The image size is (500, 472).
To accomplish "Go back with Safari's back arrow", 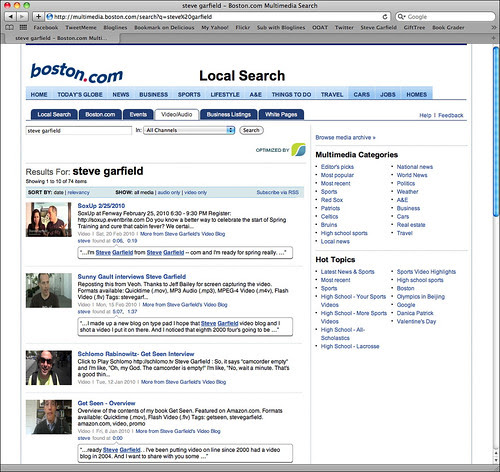I will [10, 16].
